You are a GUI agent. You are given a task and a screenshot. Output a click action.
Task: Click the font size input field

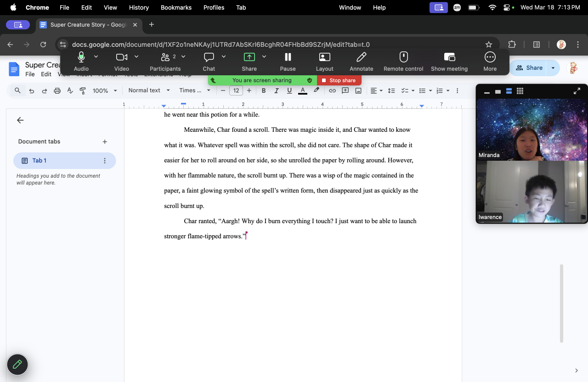(236, 91)
